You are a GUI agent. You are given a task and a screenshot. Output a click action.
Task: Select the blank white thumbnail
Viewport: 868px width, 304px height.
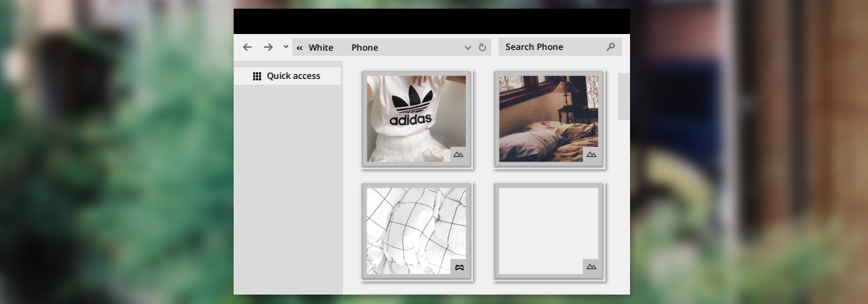(549, 231)
